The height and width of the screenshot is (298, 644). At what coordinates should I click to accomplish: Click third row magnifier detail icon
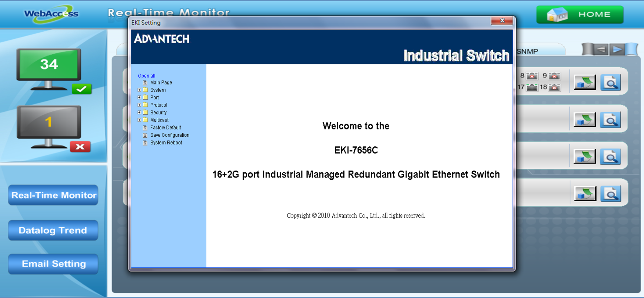click(611, 157)
